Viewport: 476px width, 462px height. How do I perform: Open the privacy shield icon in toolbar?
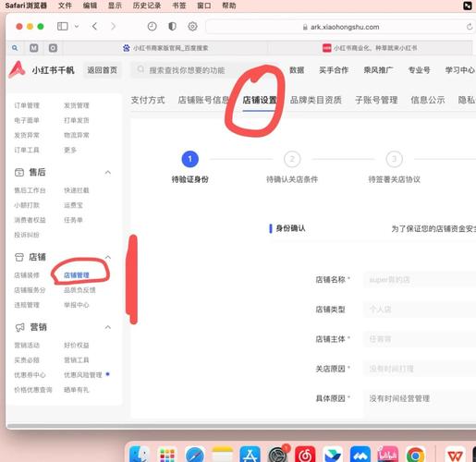[172, 27]
